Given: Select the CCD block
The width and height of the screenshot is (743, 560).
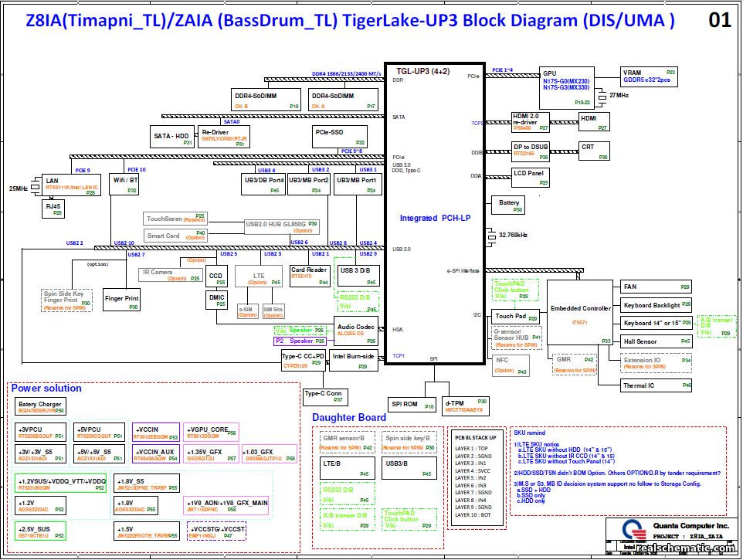Looking at the screenshot, I should [216, 277].
